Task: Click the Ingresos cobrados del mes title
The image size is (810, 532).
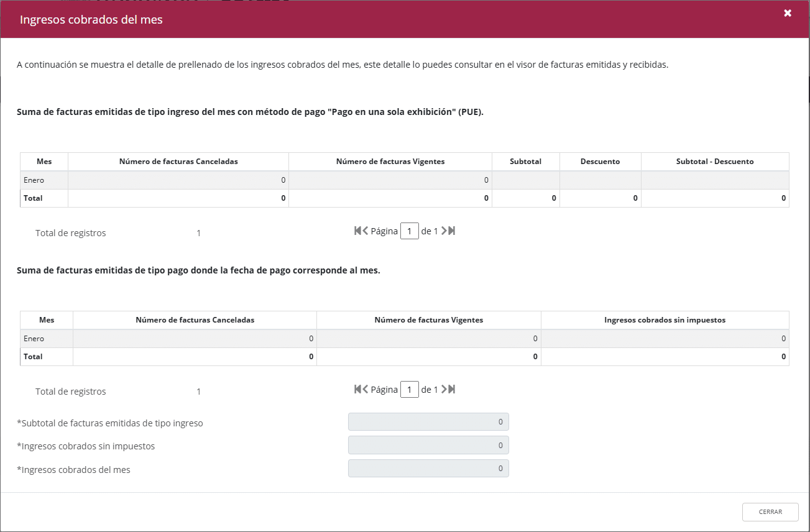Action: tap(91, 20)
